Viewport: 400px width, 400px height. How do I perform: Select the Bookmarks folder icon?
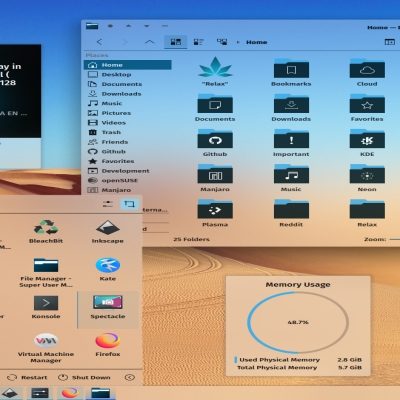pos(291,69)
